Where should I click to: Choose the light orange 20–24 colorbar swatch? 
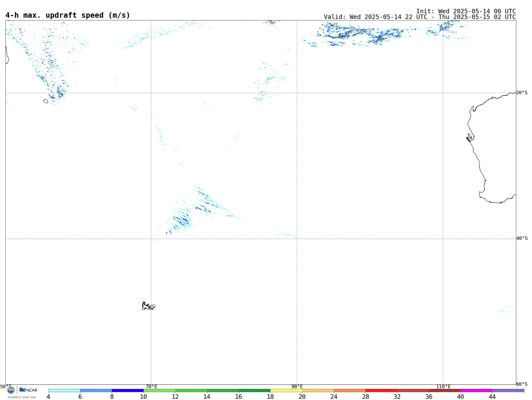click(x=318, y=391)
